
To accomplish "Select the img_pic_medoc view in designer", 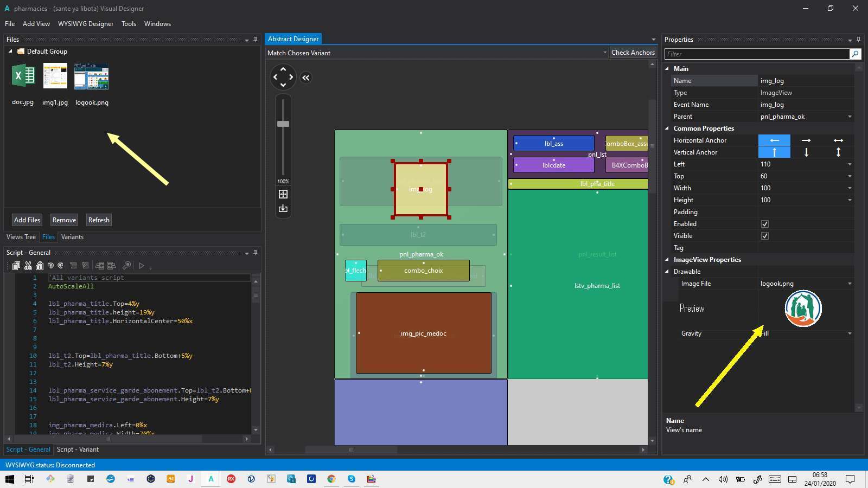I will pos(424,333).
